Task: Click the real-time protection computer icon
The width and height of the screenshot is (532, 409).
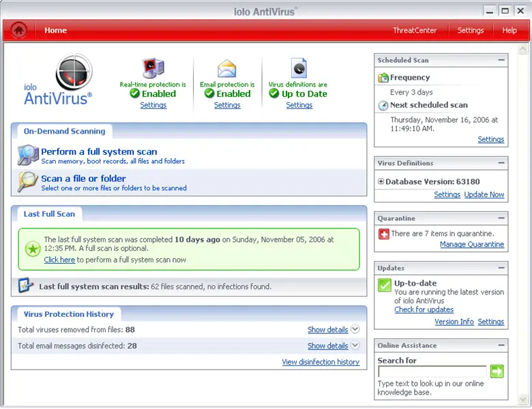Action: pos(153,69)
